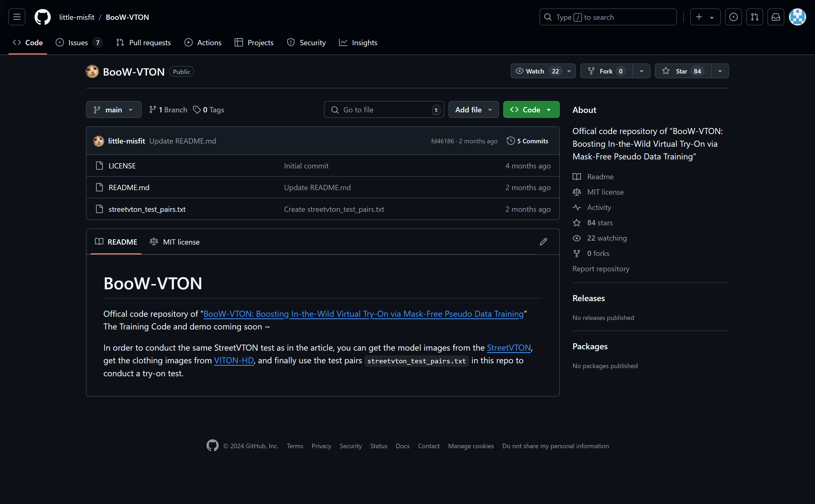Focus the Type / to search box

[x=608, y=17]
